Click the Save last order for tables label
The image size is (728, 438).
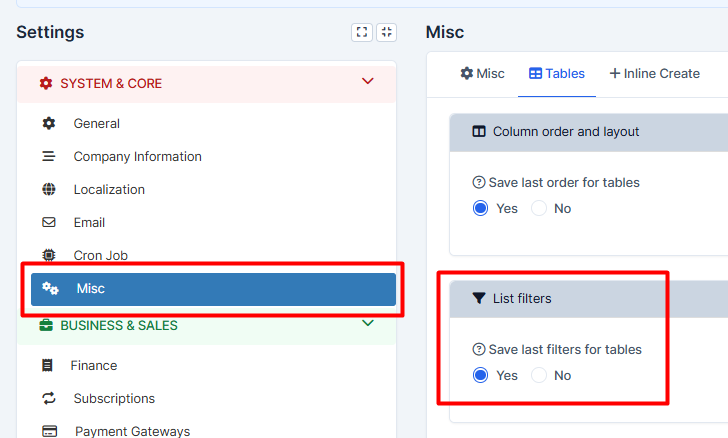click(x=564, y=183)
